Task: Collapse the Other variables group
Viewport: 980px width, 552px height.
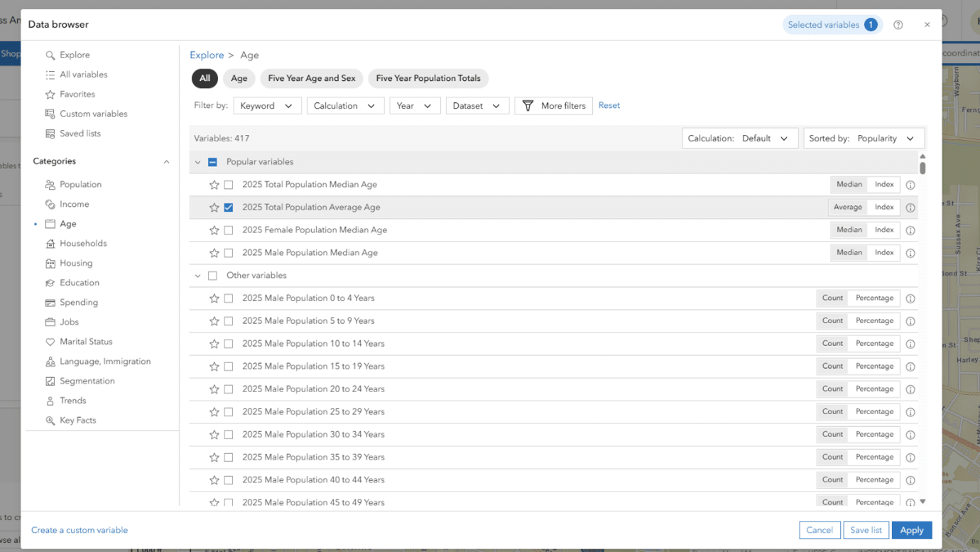Action: pos(197,276)
